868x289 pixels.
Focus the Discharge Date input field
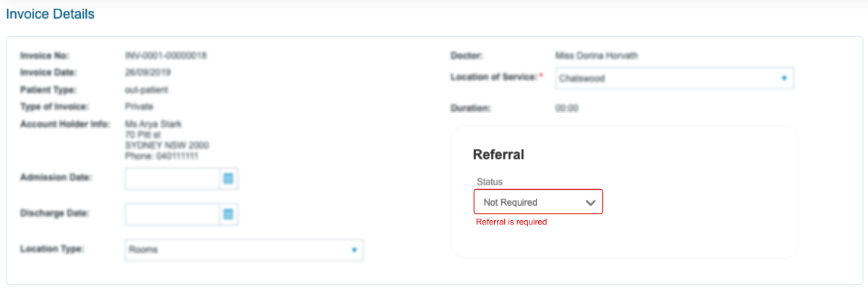172,214
